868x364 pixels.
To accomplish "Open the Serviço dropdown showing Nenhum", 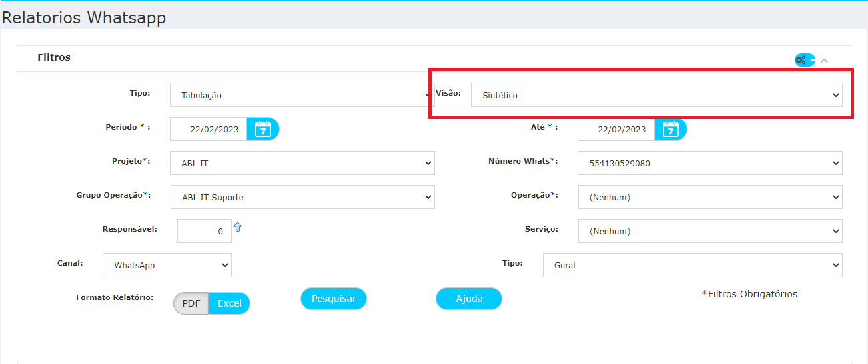I will pyautogui.click(x=710, y=231).
